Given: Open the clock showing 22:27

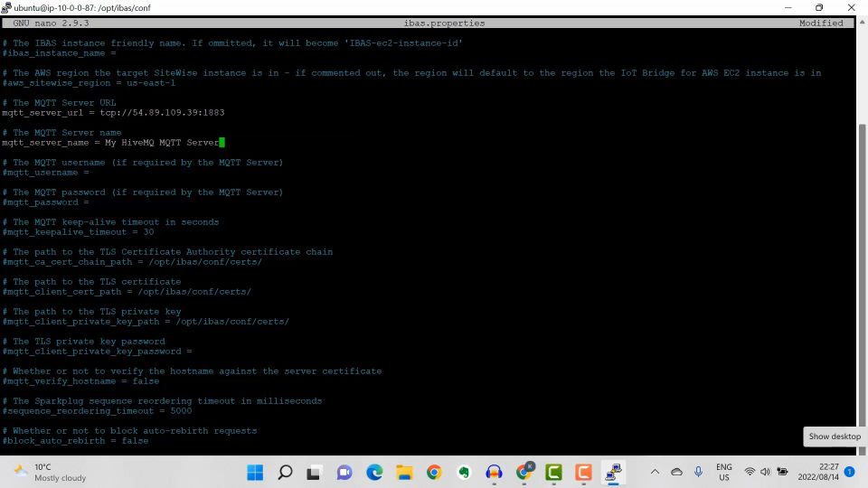Looking at the screenshot, I should (x=818, y=472).
